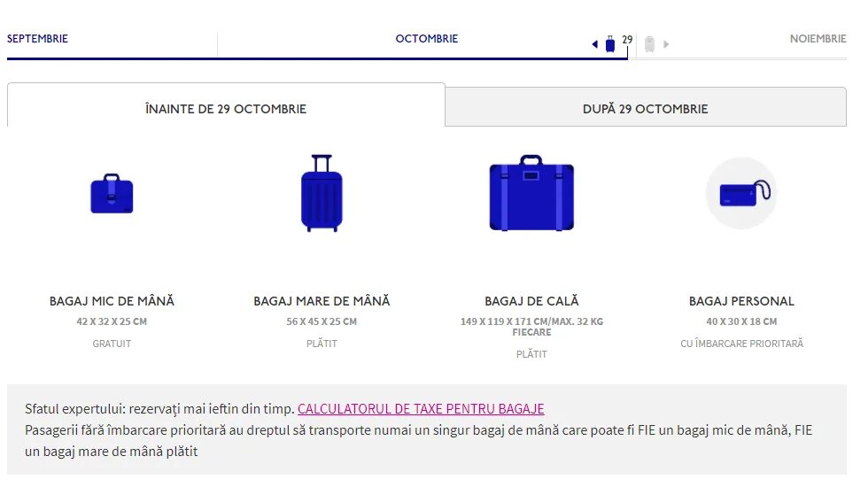Viewport: 868px width, 487px height.
Task: Click the right arrow on the timeline
Action: [x=666, y=44]
